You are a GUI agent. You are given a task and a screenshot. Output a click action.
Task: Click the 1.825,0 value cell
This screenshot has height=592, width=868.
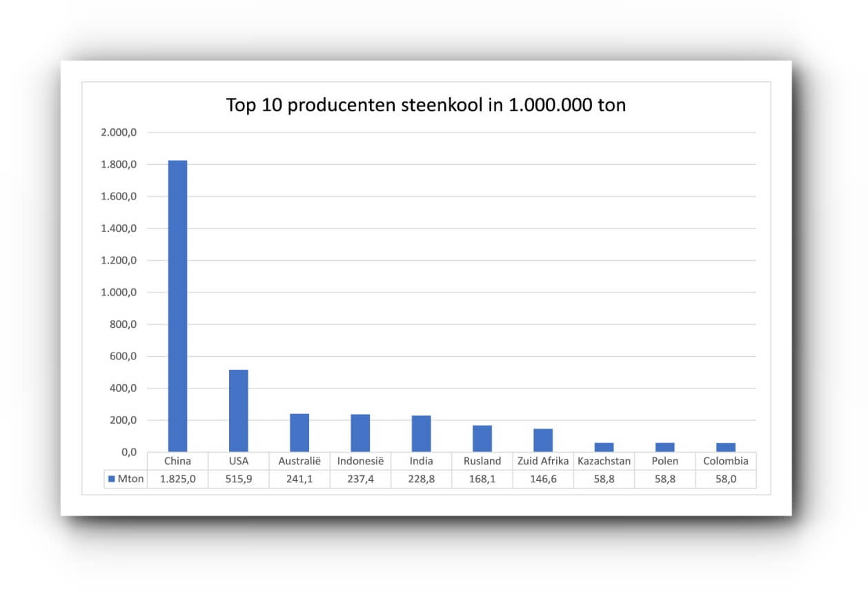(177, 477)
